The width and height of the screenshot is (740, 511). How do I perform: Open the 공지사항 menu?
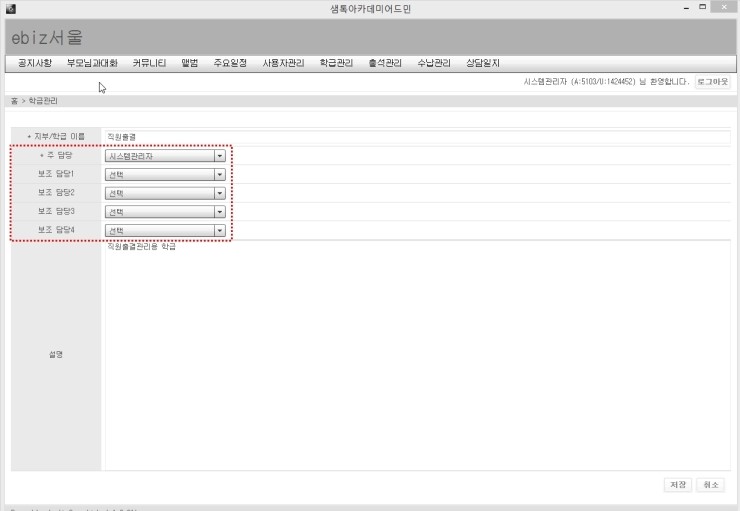[34, 63]
